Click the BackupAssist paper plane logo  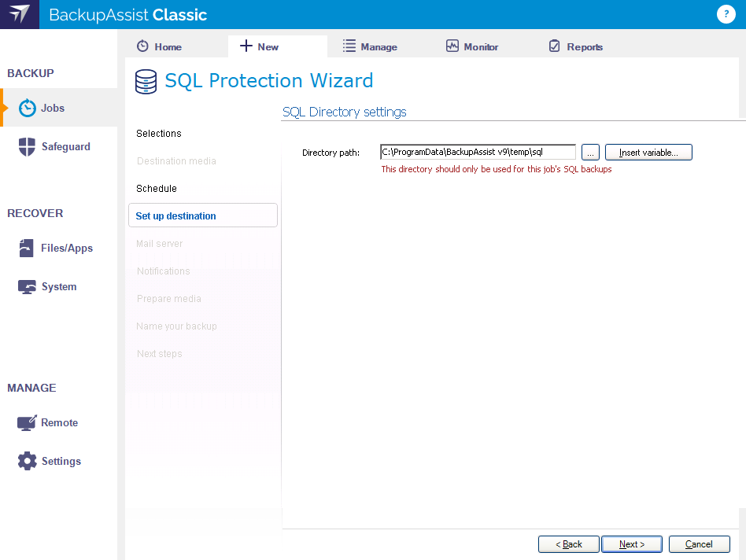tap(20, 14)
